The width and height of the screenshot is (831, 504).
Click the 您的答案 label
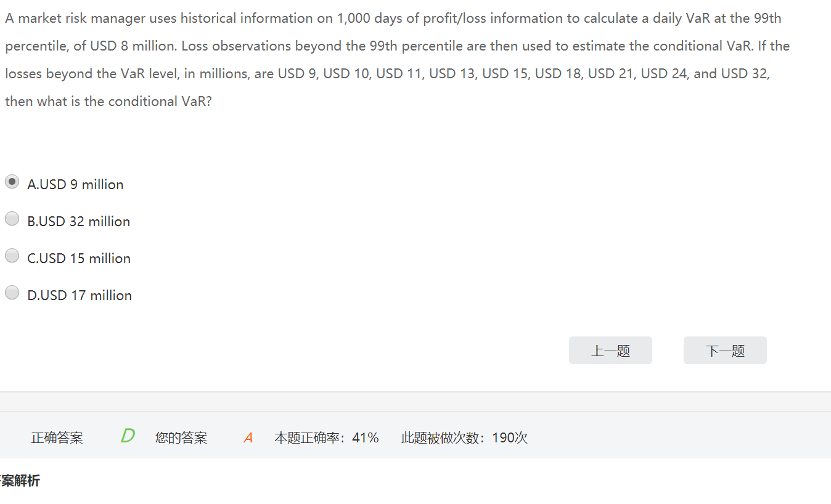point(181,438)
